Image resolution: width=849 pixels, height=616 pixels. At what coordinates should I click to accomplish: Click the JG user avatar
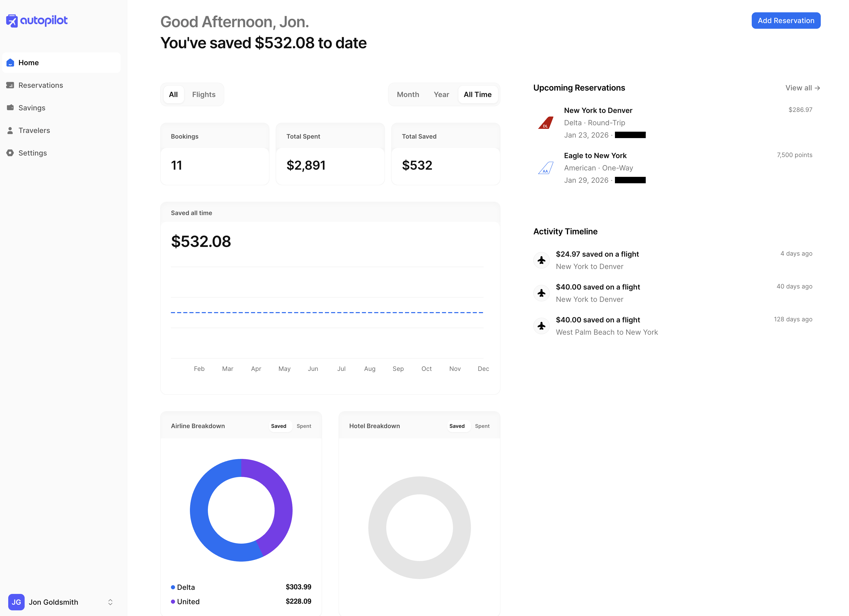pos(16,602)
